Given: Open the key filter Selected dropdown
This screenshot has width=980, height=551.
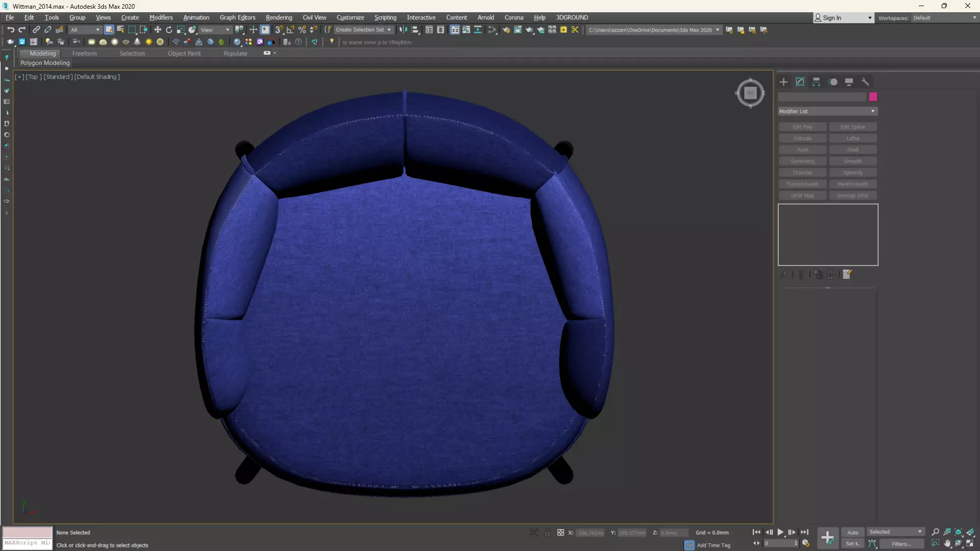Looking at the screenshot, I should [x=896, y=532].
